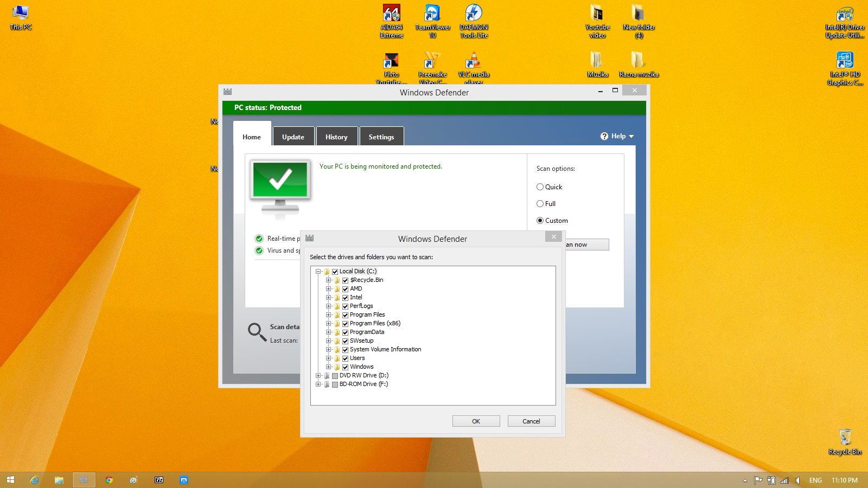Image resolution: width=868 pixels, height=488 pixels.
Task: Select the Muzika folder on the desktop
Action: coord(597,65)
